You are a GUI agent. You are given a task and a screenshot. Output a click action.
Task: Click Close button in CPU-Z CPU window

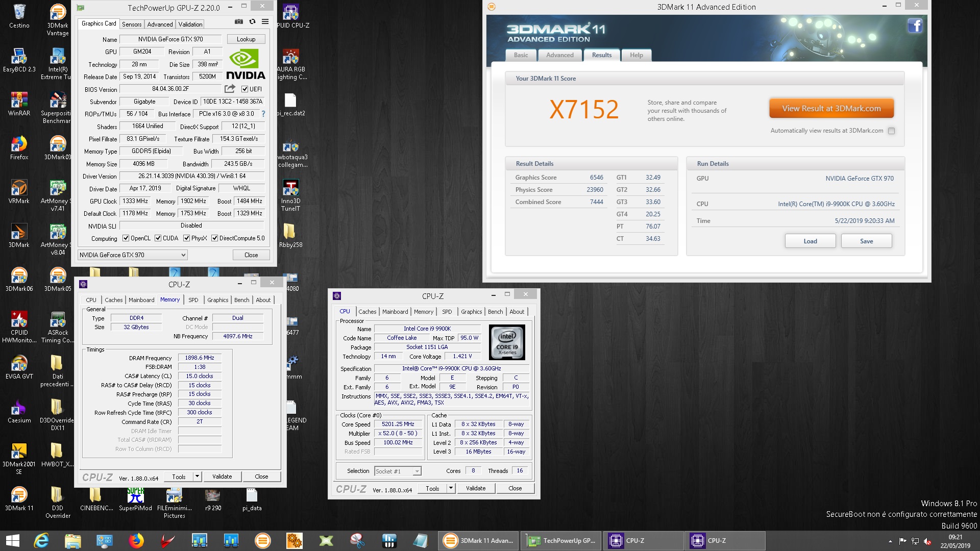(x=515, y=488)
